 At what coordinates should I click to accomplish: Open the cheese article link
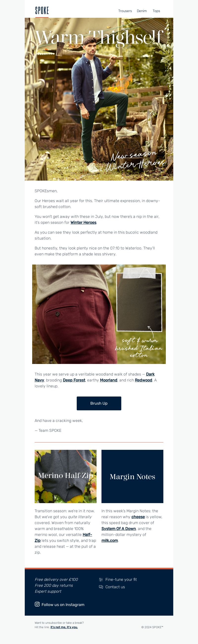(x=138, y=517)
